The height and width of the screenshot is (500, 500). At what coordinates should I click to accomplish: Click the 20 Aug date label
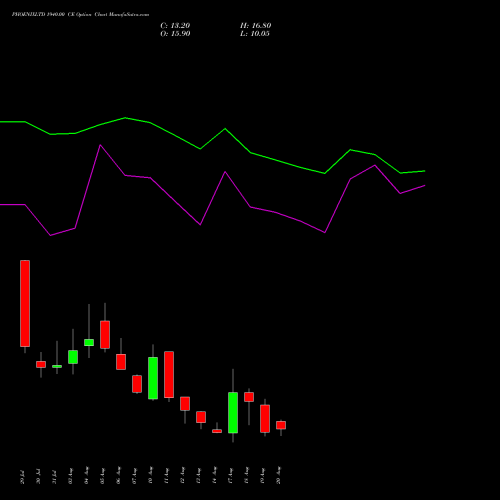pos(278,476)
